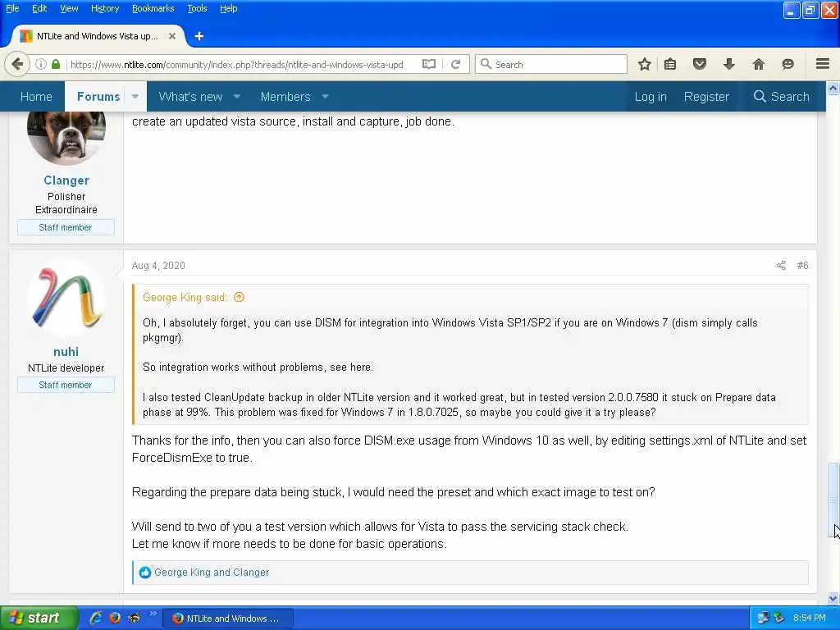Open the View menu
Screen dimensions: 840x630
click(x=69, y=8)
